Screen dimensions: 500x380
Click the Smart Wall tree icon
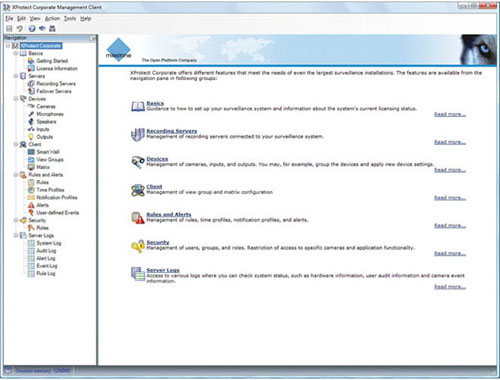(x=31, y=152)
